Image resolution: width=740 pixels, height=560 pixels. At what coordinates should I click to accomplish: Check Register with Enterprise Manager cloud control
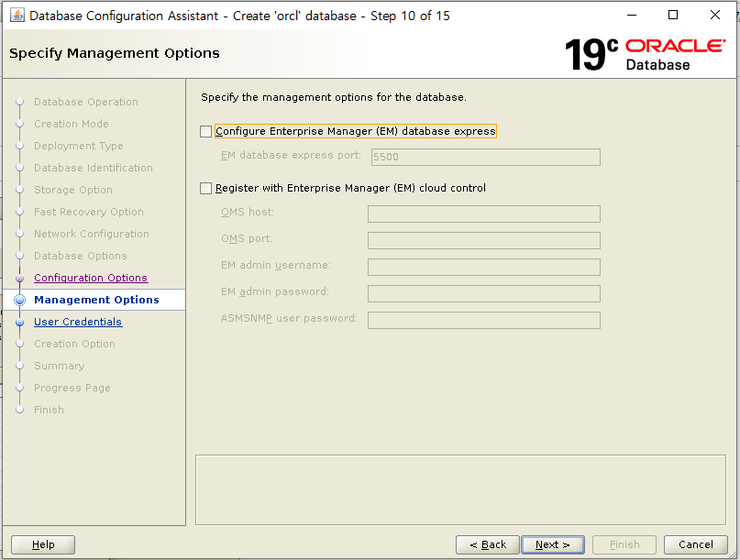205,188
